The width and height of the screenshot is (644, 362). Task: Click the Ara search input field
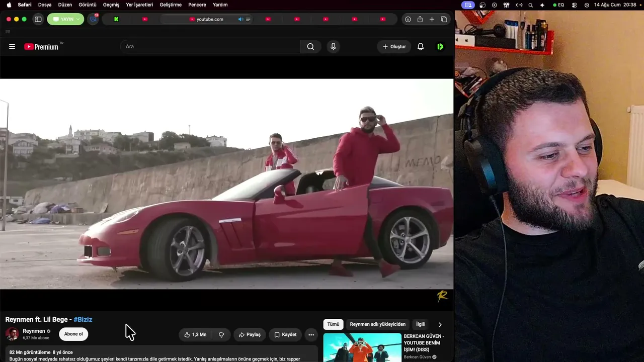[x=210, y=47]
